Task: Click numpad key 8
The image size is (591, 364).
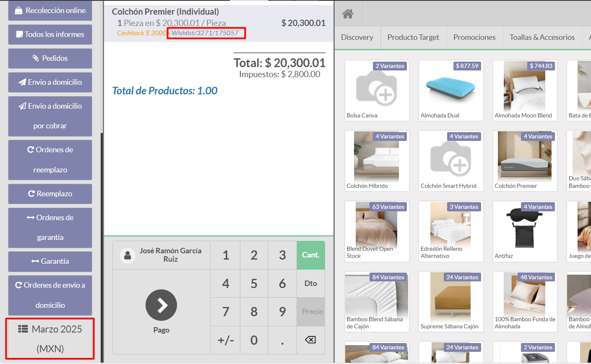Action: (x=254, y=312)
